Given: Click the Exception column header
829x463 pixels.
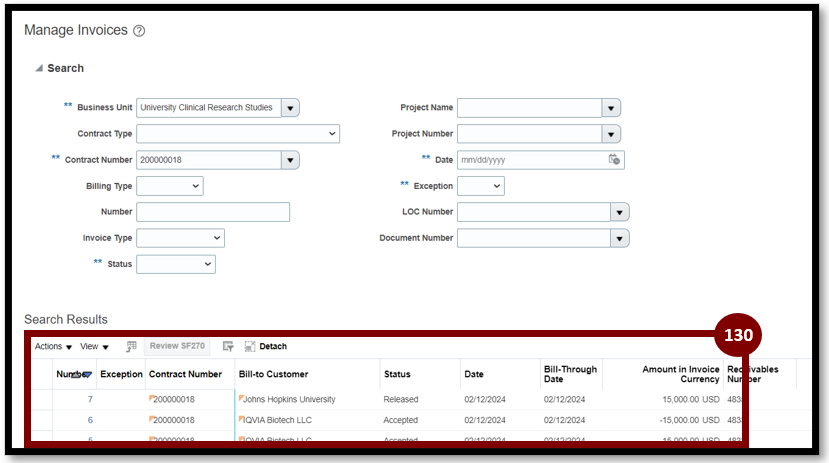Looking at the screenshot, I should click(x=121, y=374).
